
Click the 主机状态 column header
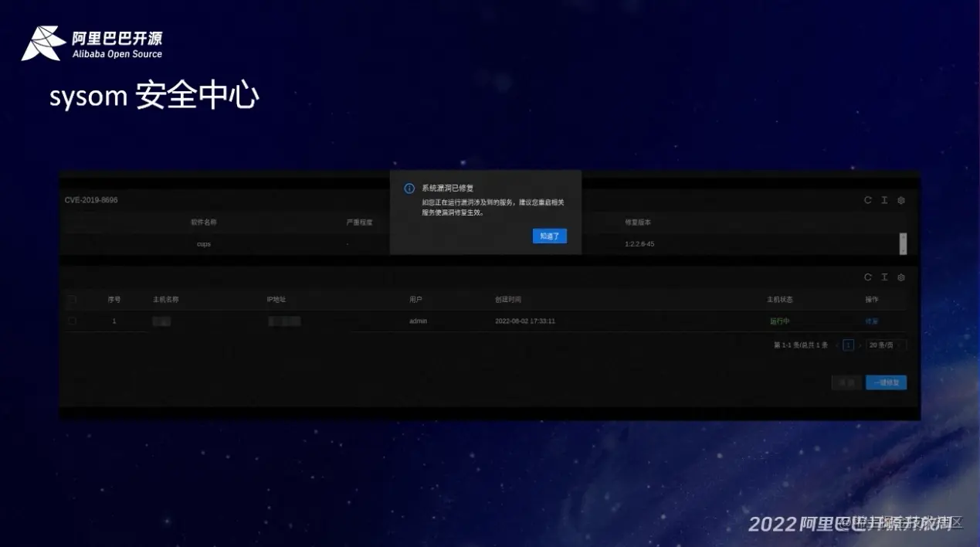[x=779, y=300]
